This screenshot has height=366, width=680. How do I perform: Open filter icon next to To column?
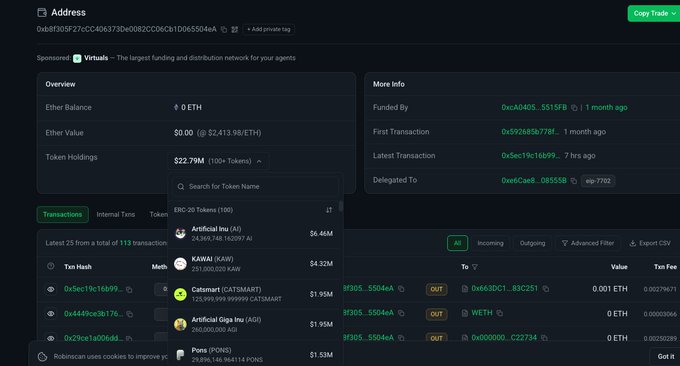coord(475,267)
